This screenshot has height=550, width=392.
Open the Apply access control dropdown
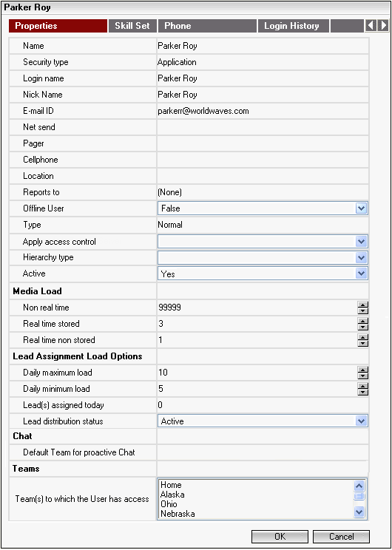361,242
